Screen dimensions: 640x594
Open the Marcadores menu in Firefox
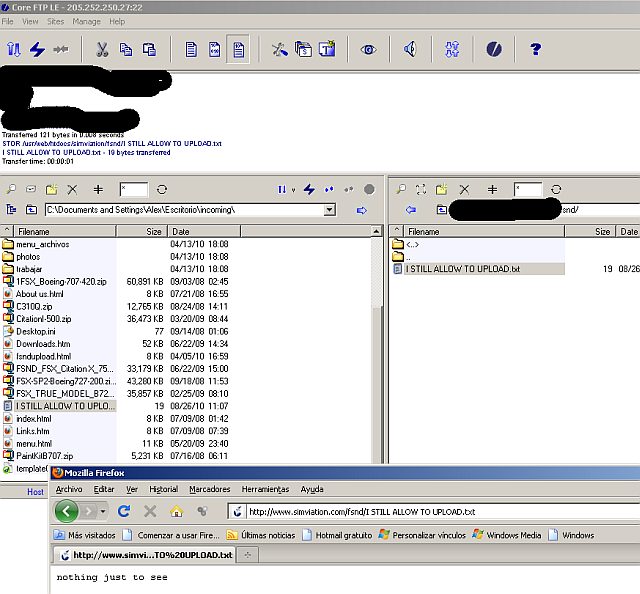click(210, 489)
